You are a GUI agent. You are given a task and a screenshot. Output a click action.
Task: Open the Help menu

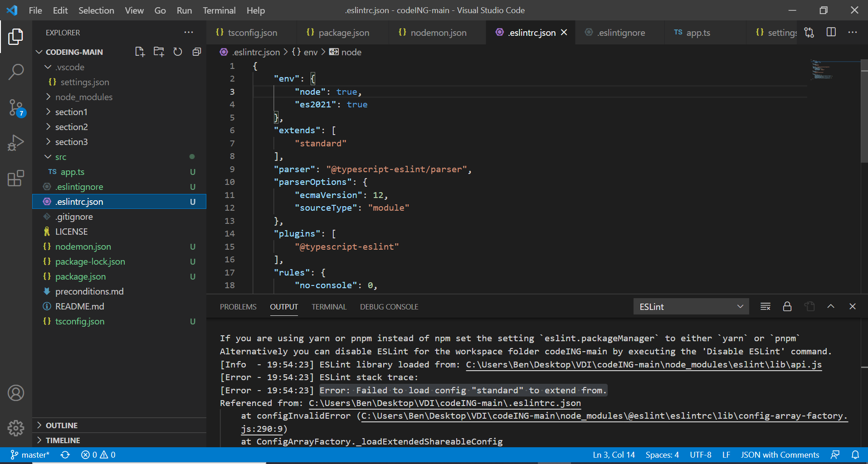[x=255, y=10]
